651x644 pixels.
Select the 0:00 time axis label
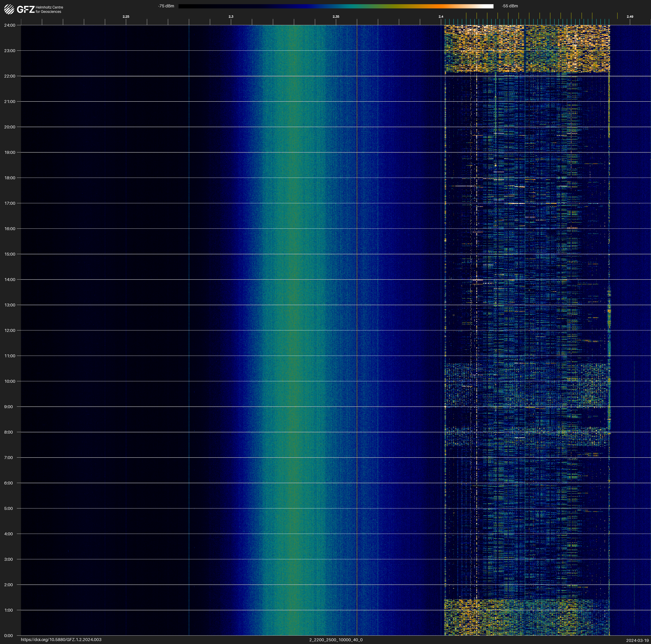pos(8,636)
